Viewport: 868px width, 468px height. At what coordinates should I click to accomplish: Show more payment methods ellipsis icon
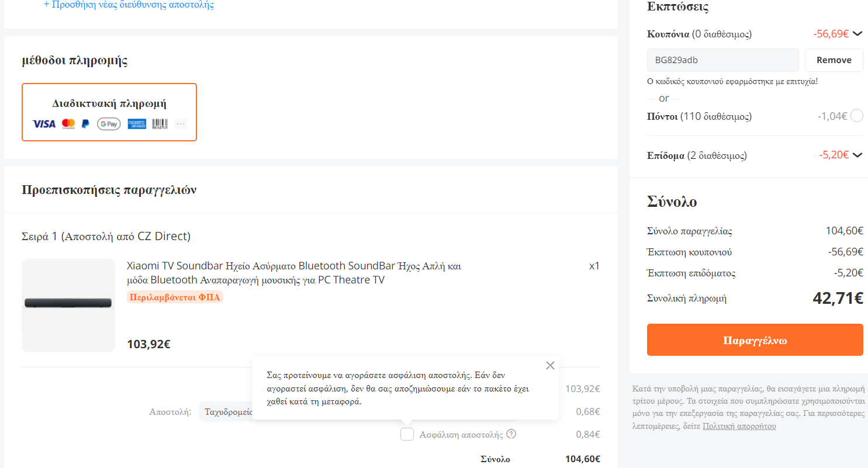pyautogui.click(x=181, y=124)
